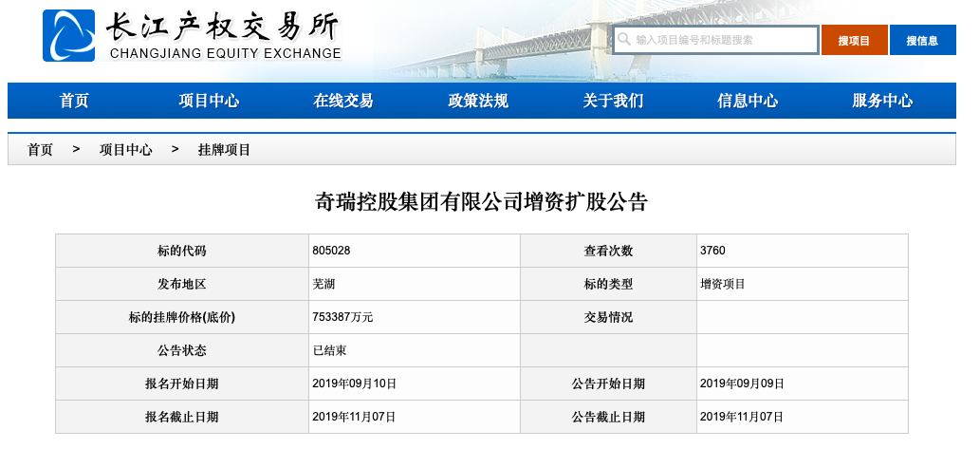The image size is (980, 449).
Task: Click the 公告截止日期 label cell
Action: [x=609, y=417]
